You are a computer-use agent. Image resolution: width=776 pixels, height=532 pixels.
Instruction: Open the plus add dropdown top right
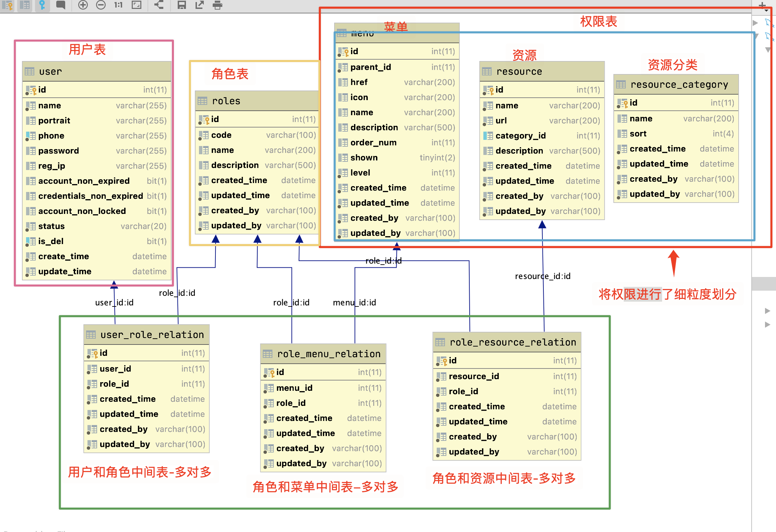point(763,5)
